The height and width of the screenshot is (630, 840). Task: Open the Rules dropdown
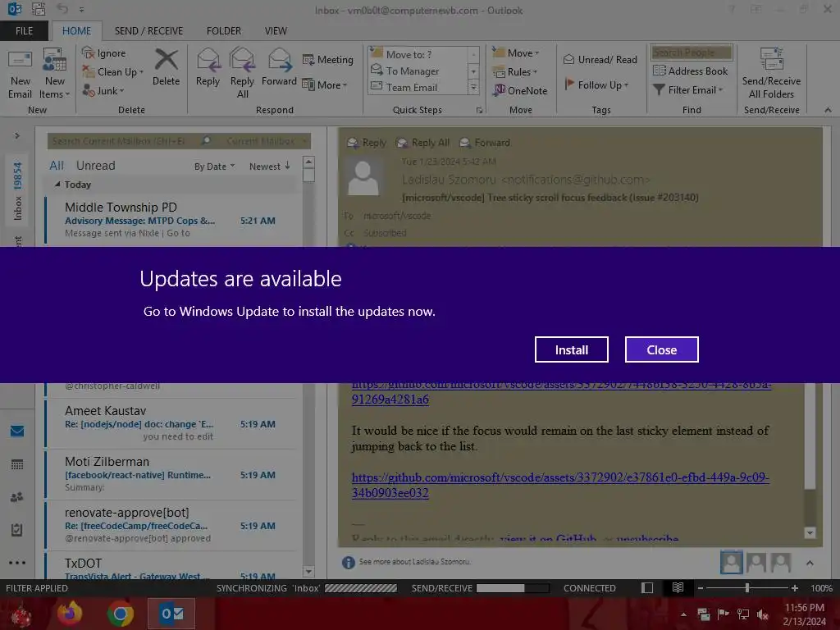[515, 72]
